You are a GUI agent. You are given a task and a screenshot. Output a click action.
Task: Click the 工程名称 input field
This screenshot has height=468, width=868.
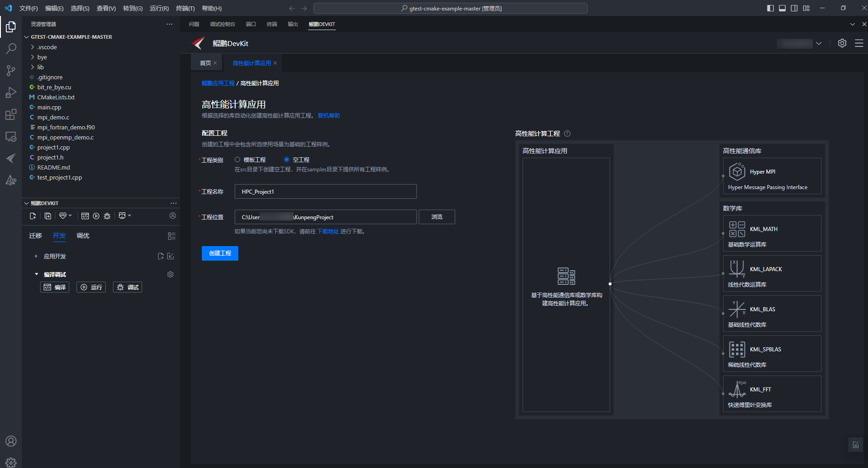pos(325,191)
